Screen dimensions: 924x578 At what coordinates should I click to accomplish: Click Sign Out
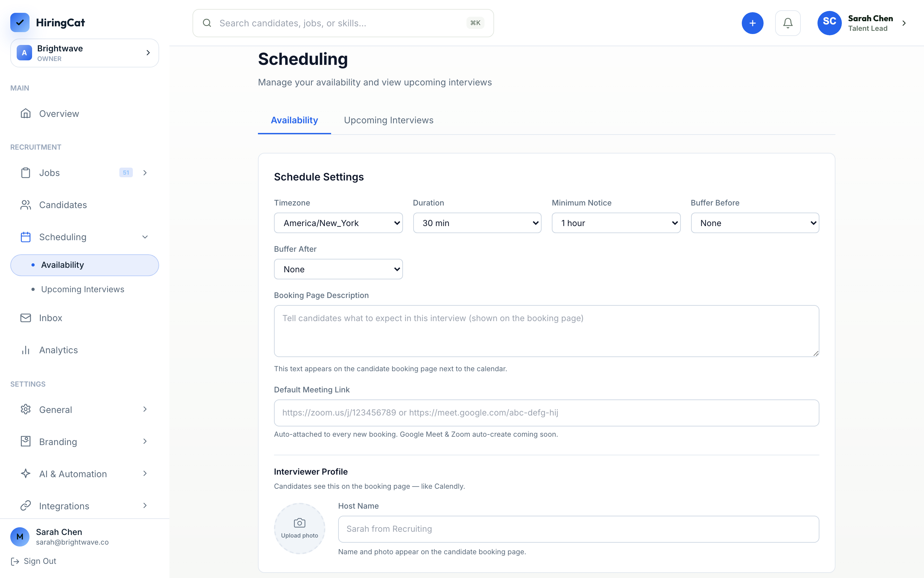[34, 561]
